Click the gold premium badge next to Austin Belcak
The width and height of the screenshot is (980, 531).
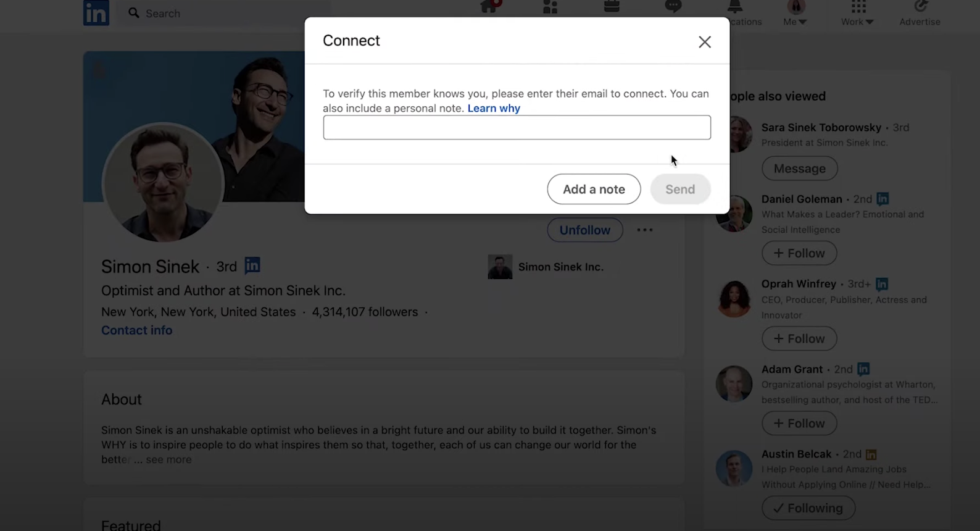[871, 454]
